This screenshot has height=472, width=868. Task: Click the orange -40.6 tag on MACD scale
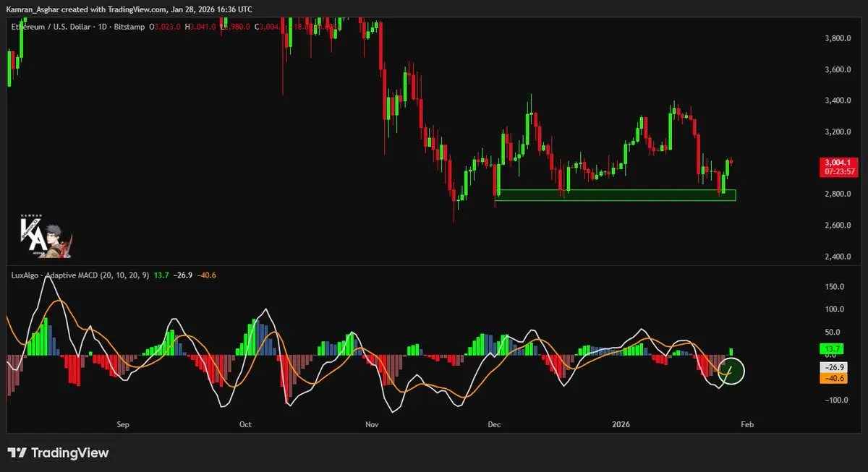point(834,377)
